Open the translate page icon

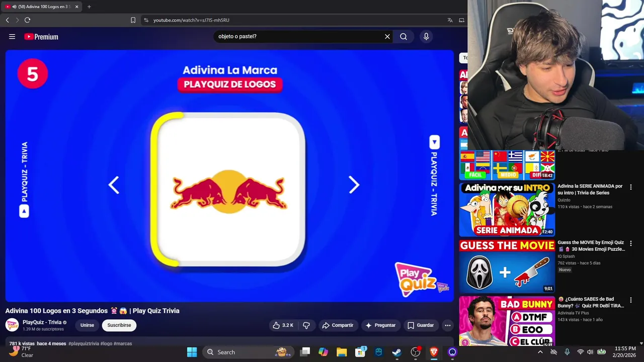tap(450, 20)
